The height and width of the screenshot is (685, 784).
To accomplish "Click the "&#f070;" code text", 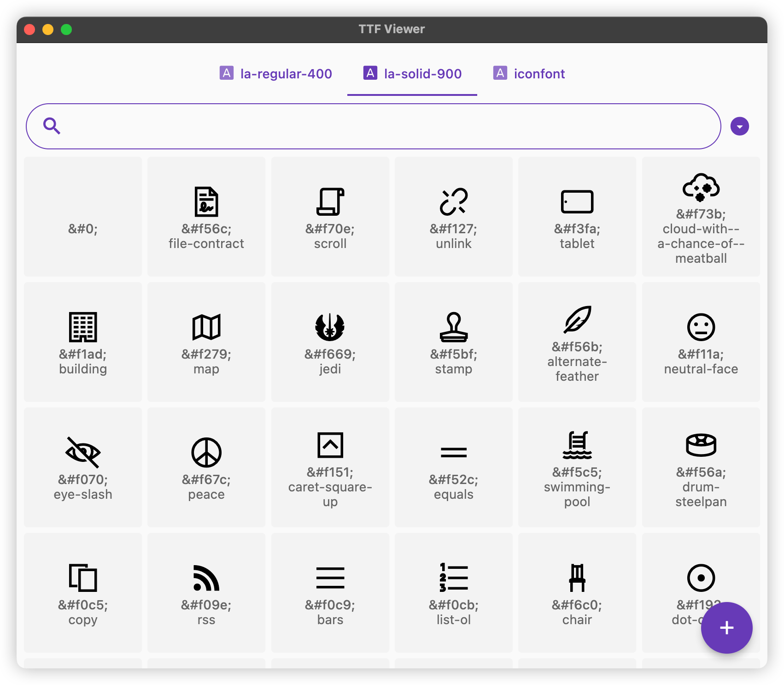I will coord(83,480).
